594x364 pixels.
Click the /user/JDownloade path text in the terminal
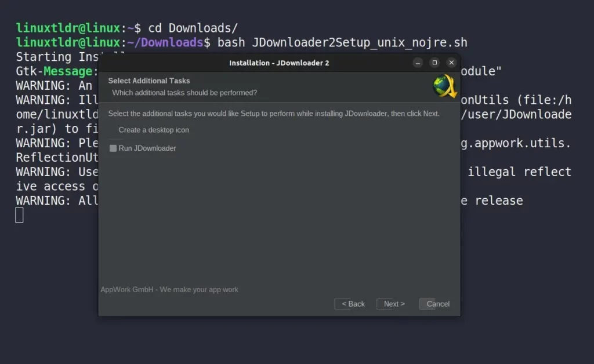click(516, 114)
